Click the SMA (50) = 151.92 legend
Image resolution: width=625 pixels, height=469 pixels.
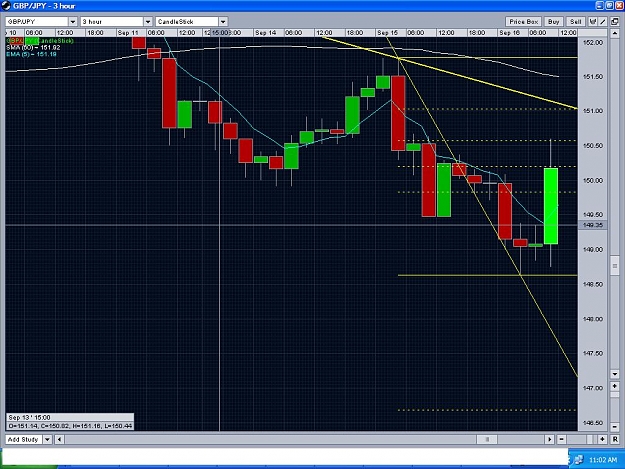pos(33,47)
